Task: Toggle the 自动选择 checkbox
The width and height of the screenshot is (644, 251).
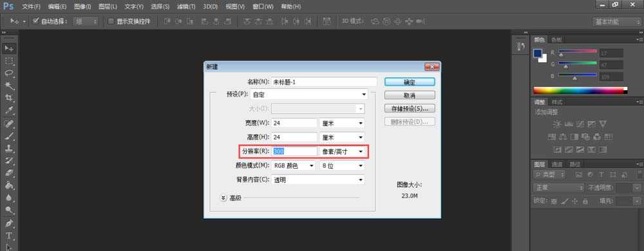Action: click(35, 21)
